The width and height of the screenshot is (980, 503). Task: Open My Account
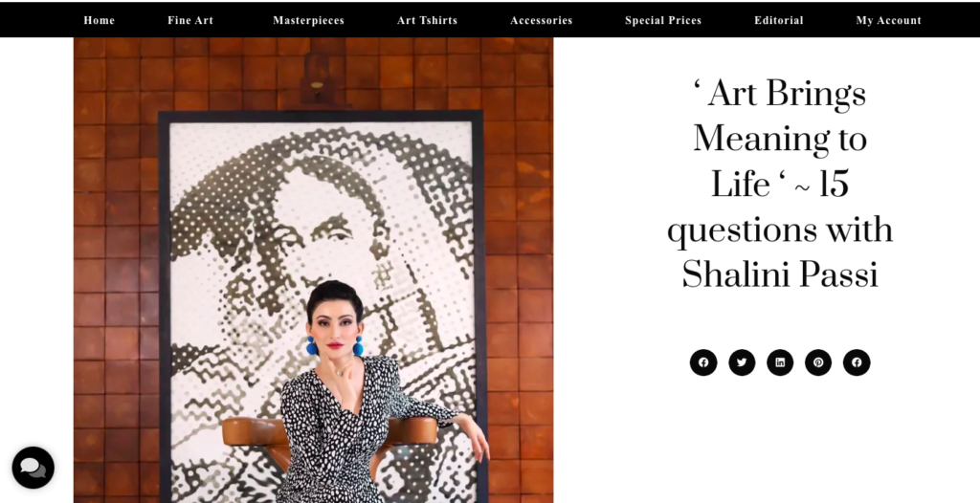[888, 20]
